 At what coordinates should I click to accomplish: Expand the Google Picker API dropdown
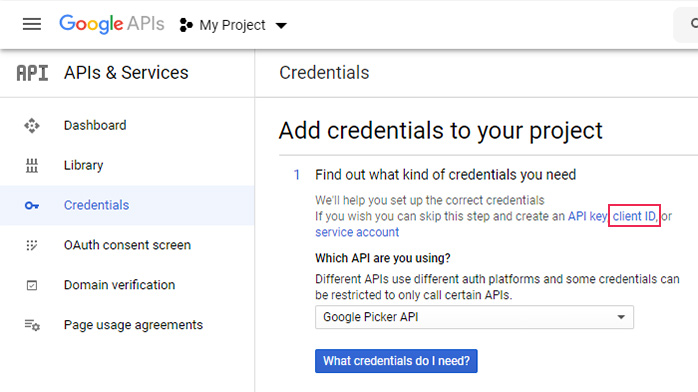[x=474, y=317]
